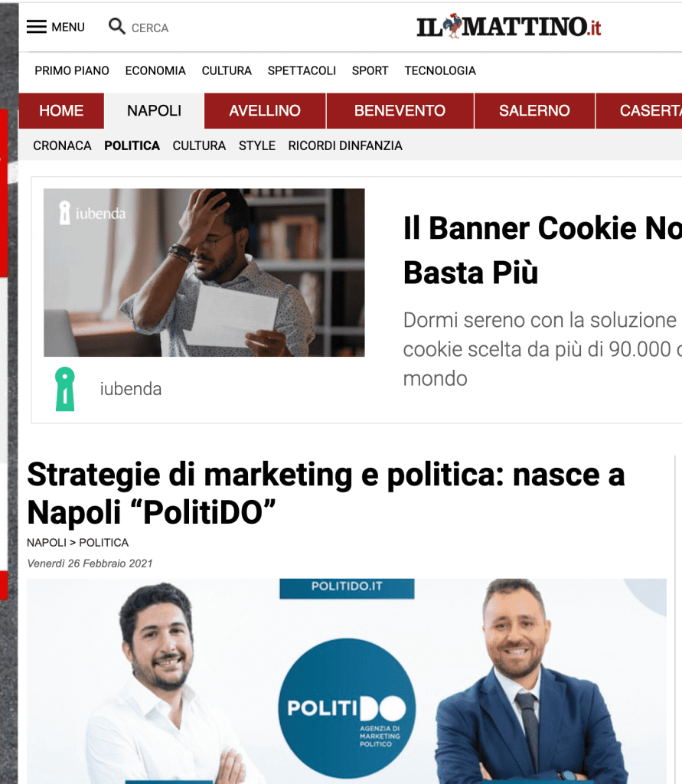Click the NAPOLI breadcrumb link
Image resolution: width=682 pixels, height=784 pixels.
pos(47,543)
